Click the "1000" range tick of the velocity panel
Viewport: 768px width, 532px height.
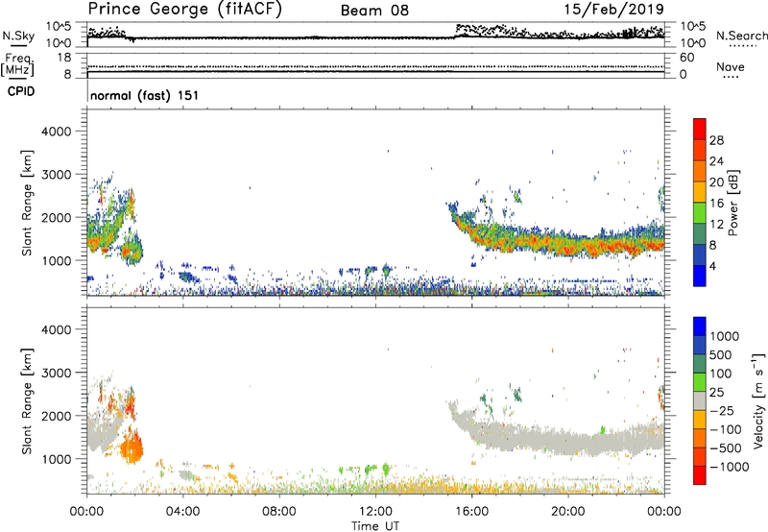(x=56, y=459)
